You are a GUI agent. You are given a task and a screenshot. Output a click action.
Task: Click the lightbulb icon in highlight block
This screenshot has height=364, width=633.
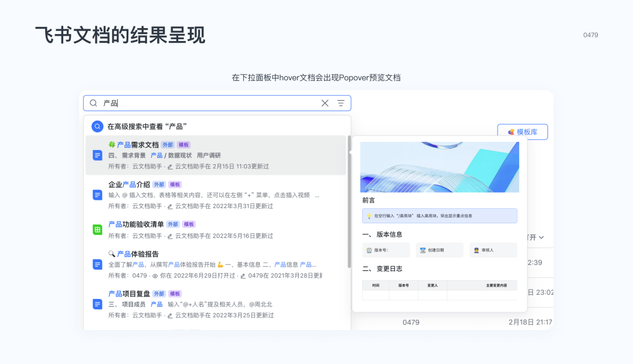pos(369,216)
